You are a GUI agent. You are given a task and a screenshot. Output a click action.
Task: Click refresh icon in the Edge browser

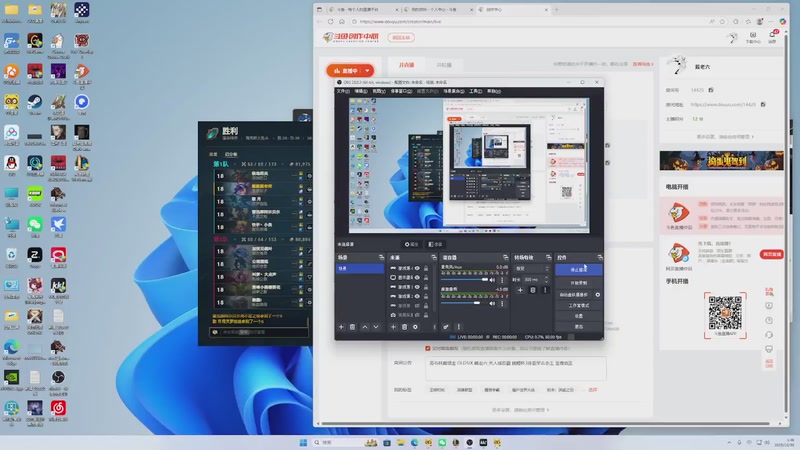click(x=331, y=21)
